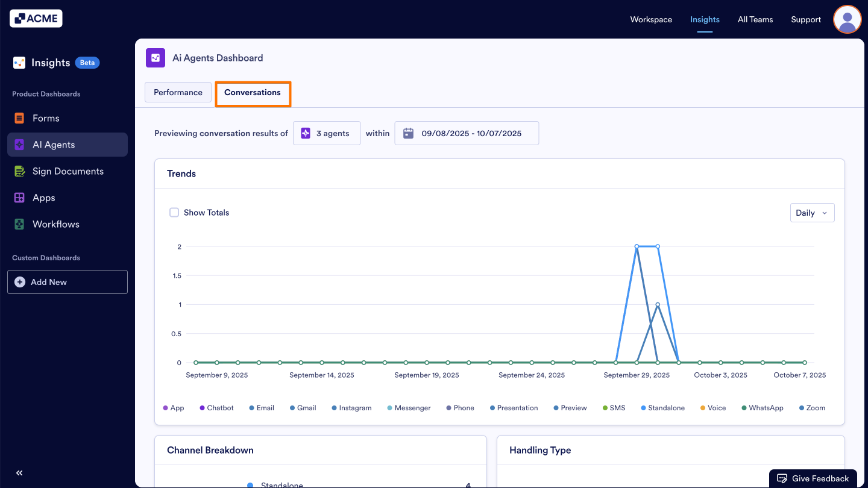Click the Give Feedback button
The image size is (868, 488).
pos(813,478)
